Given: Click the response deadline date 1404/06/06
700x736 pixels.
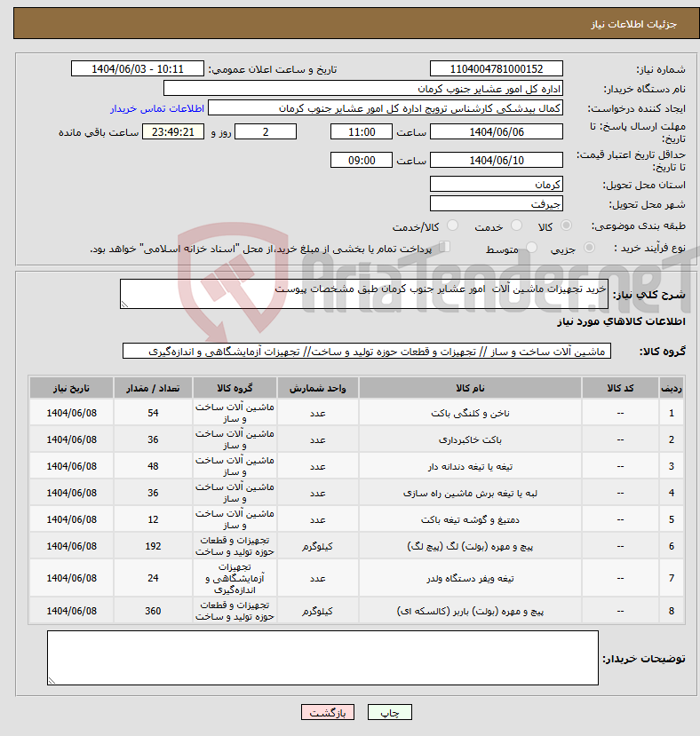Looking at the screenshot, I should click(496, 132).
